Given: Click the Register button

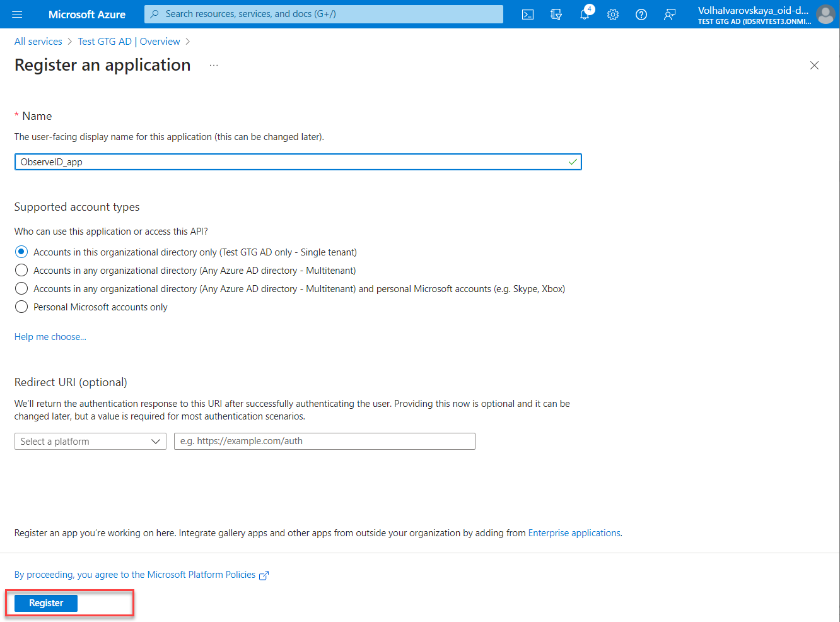Looking at the screenshot, I should coord(46,603).
